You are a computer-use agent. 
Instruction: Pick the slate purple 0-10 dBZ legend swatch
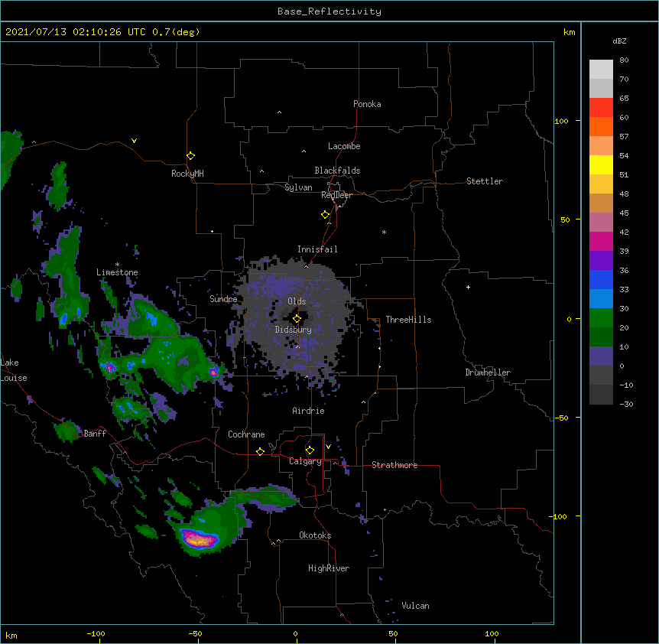[x=601, y=356]
